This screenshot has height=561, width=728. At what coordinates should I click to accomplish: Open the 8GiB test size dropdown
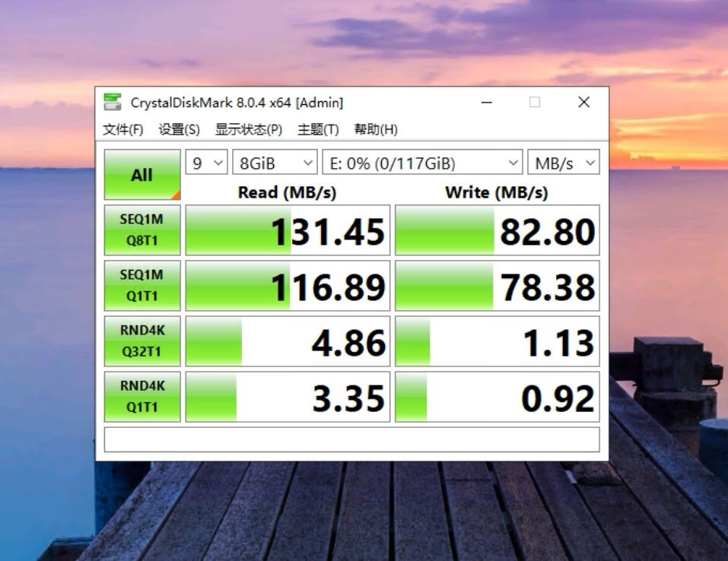click(x=275, y=163)
